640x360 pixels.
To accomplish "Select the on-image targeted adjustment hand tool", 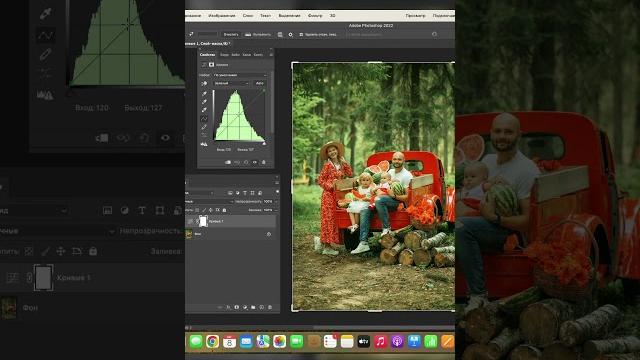I will [204, 83].
